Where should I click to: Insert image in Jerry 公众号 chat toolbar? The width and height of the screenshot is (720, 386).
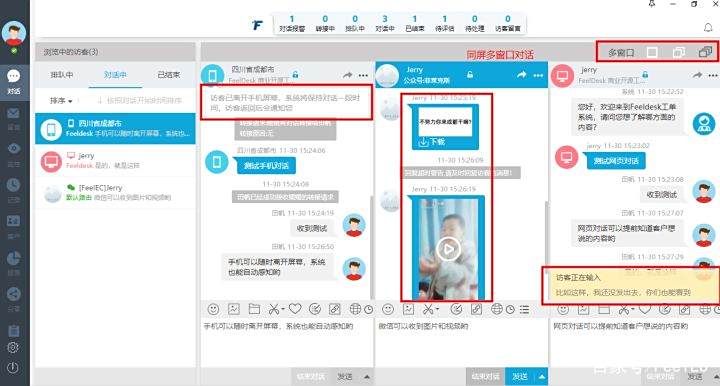coord(408,309)
